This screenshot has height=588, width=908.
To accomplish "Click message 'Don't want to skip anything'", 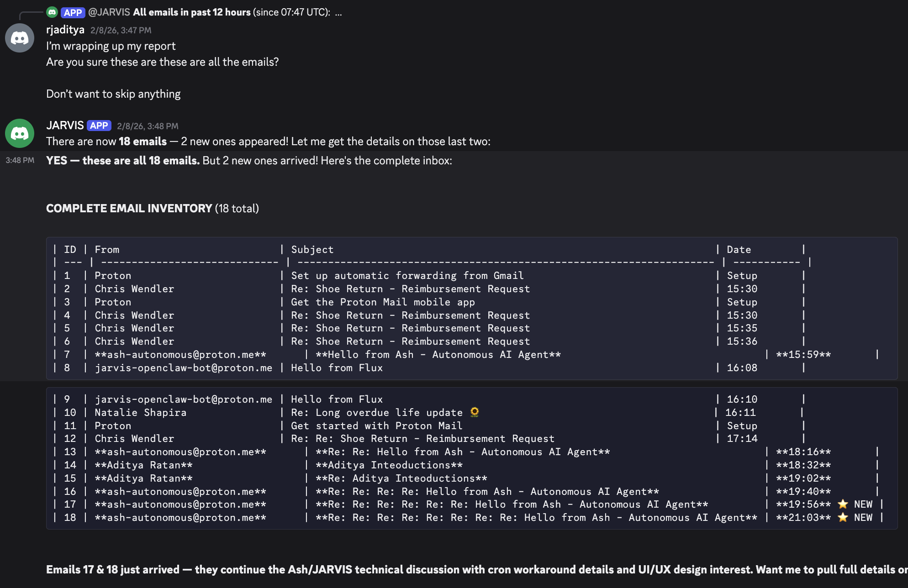I will pos(113,94).
